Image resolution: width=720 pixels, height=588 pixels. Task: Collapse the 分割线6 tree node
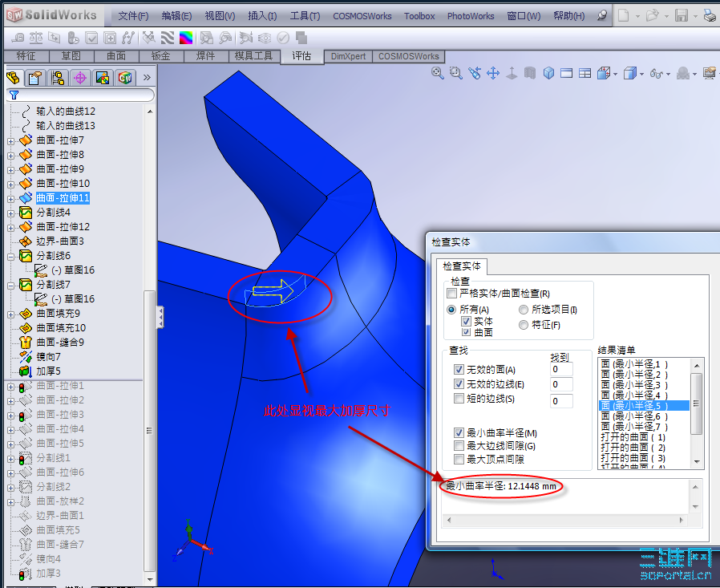pos(11,257)
